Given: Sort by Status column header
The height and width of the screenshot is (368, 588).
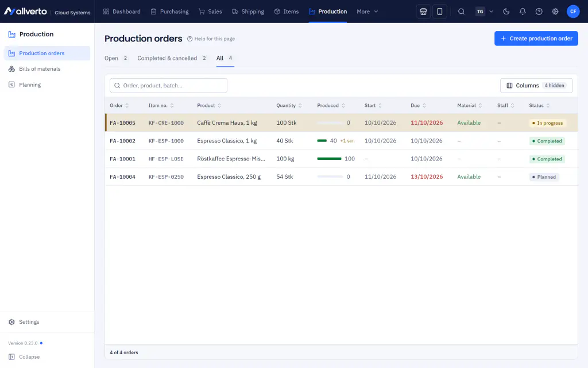Looking at the screenshot, I should pyautogui.click(x=540, y=106).
